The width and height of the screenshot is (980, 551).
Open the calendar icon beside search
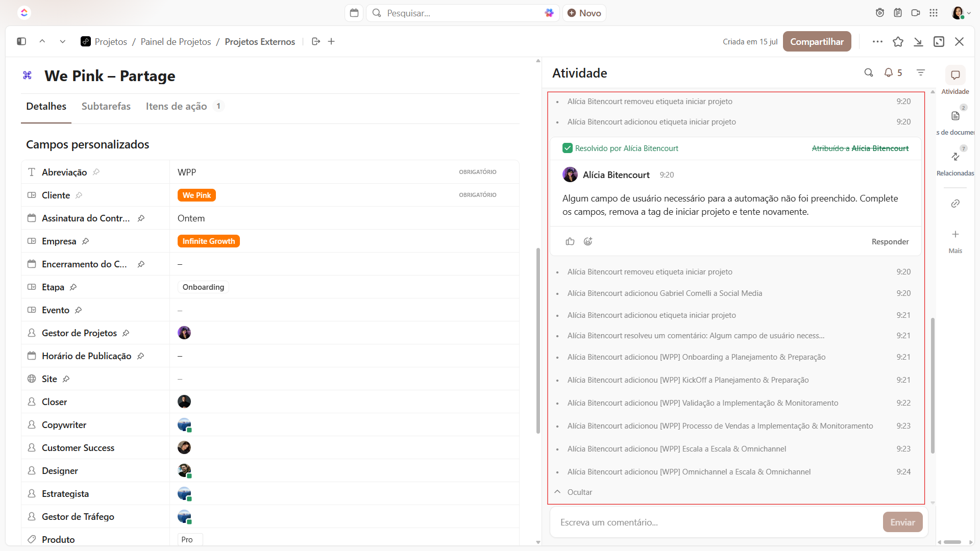coord(354,13)
